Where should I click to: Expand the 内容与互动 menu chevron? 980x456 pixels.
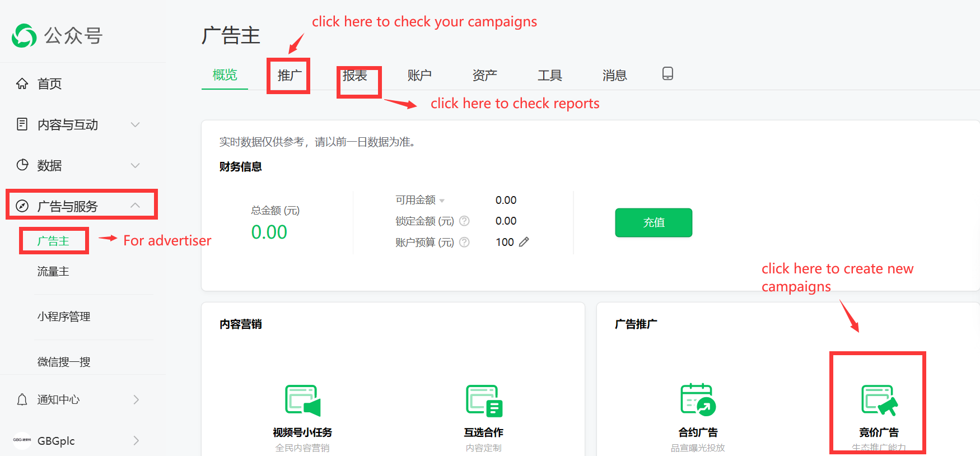point(135,124)
